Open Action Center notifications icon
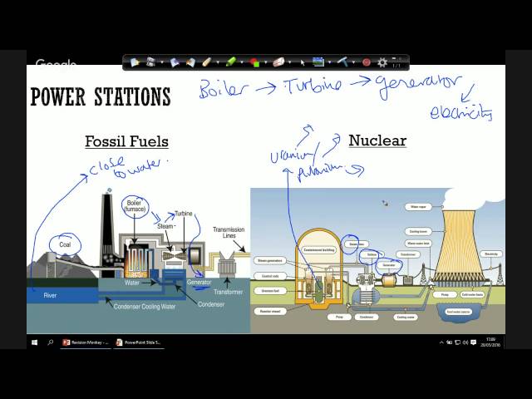 point(474,342)
